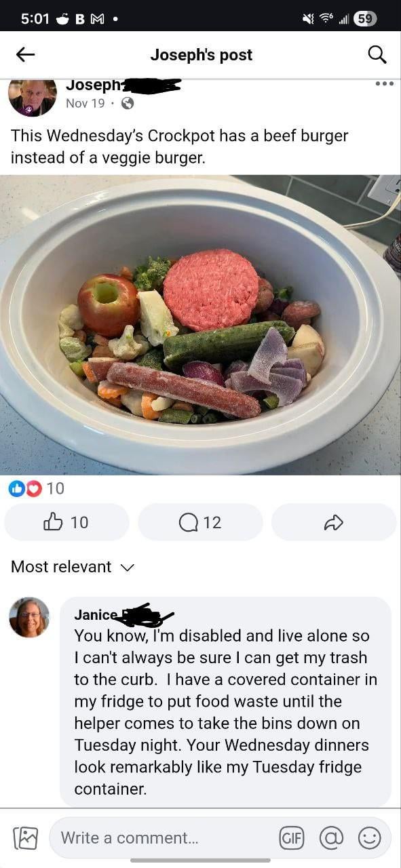
Task: Open the emoji smiley picker
Action: 369,838
